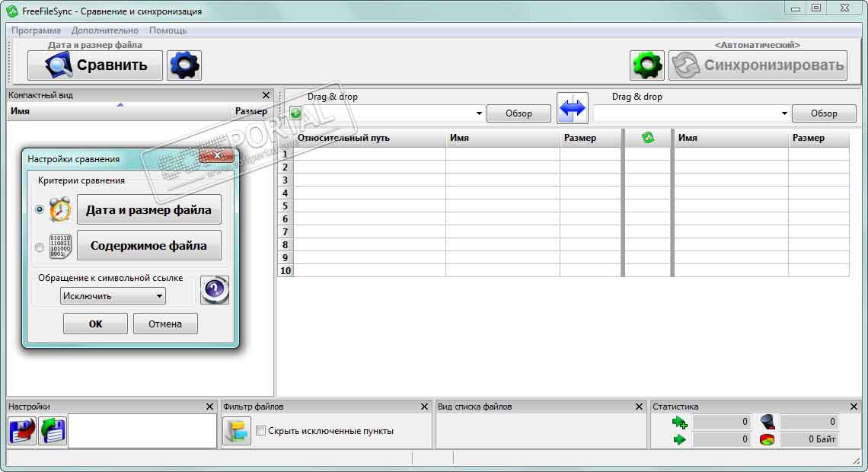Click delete statistics icon
The image size is (868, 472).
coord(767,423)
